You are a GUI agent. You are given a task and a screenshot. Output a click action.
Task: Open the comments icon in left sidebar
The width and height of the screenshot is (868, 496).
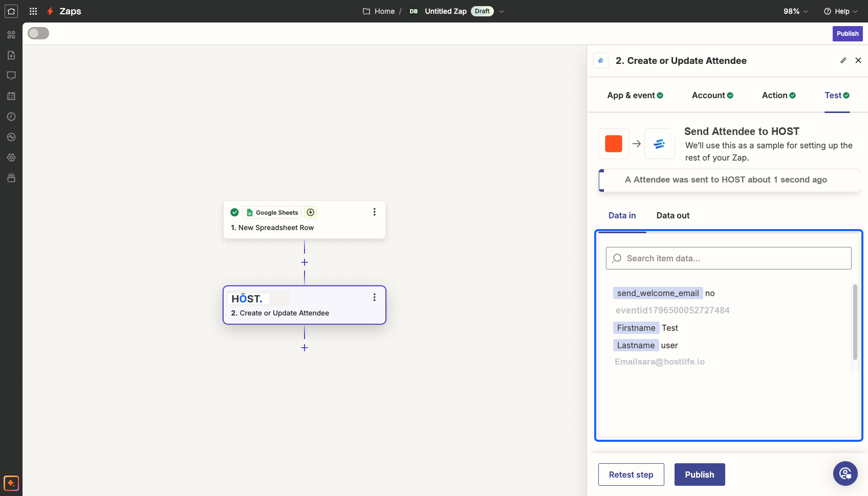tap(11, 76)
